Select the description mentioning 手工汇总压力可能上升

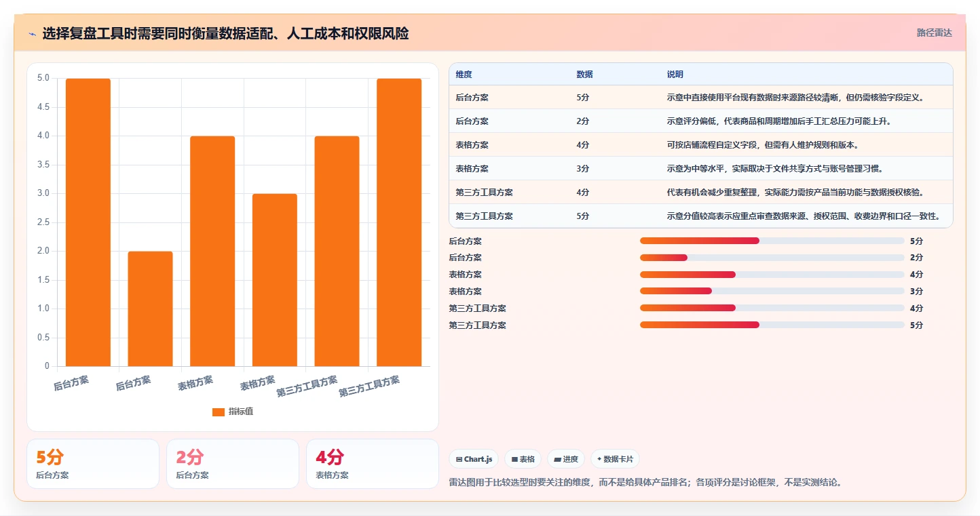click(x=779, y=121)
